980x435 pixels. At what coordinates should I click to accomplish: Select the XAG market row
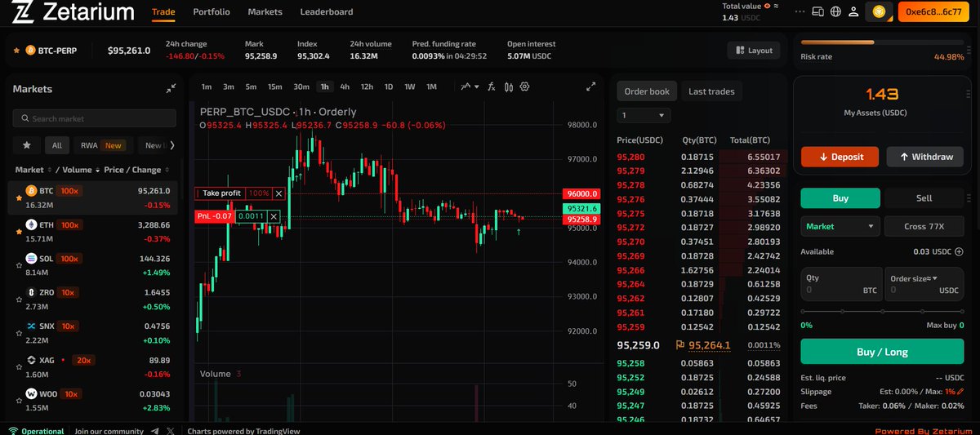point(92,366)
